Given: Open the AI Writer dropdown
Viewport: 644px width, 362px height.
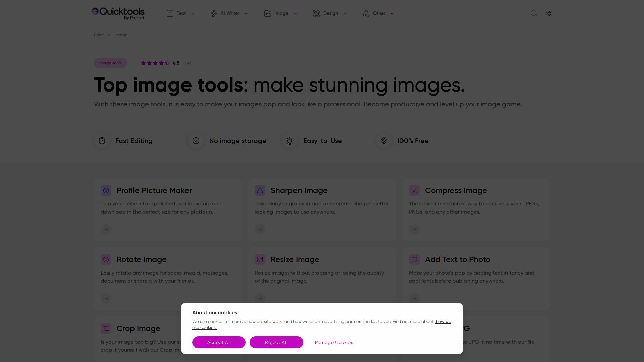Looking at the screenshot, I should click(246, 13).
